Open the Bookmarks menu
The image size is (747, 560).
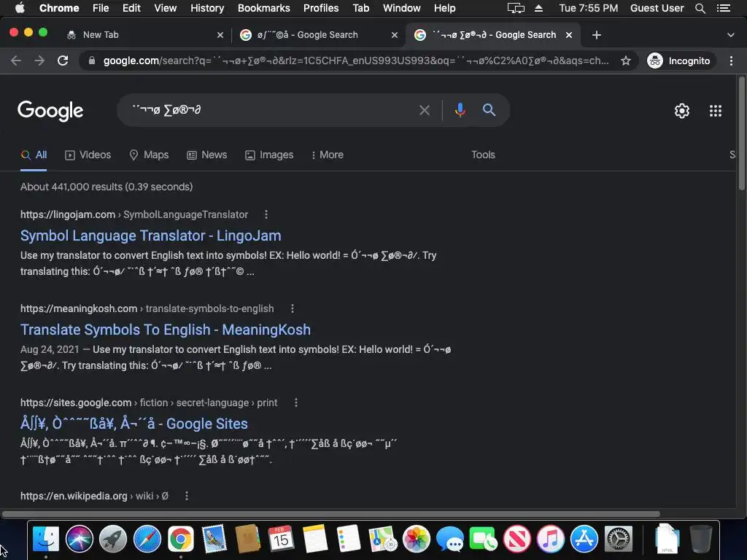(x=264, y=8)
